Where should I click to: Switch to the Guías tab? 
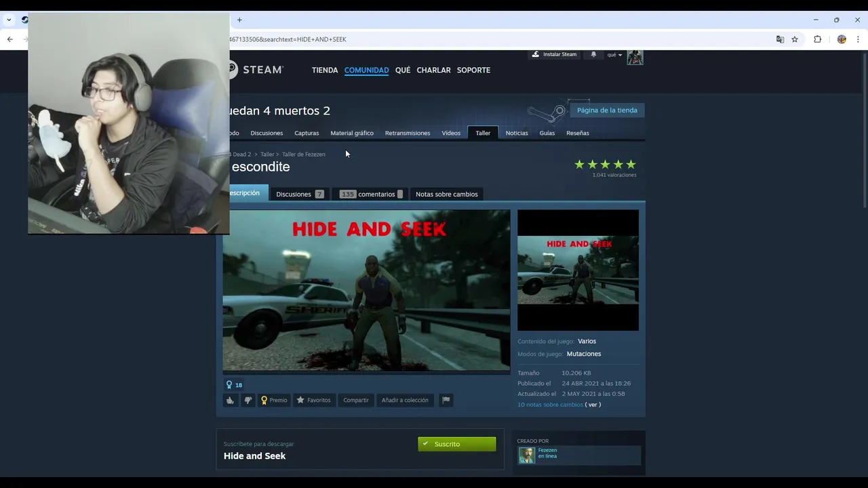coord(547,133)
